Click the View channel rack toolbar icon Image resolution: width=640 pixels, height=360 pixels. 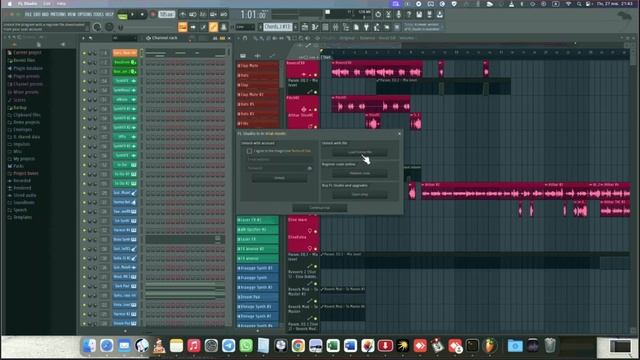tap(325, 27)
